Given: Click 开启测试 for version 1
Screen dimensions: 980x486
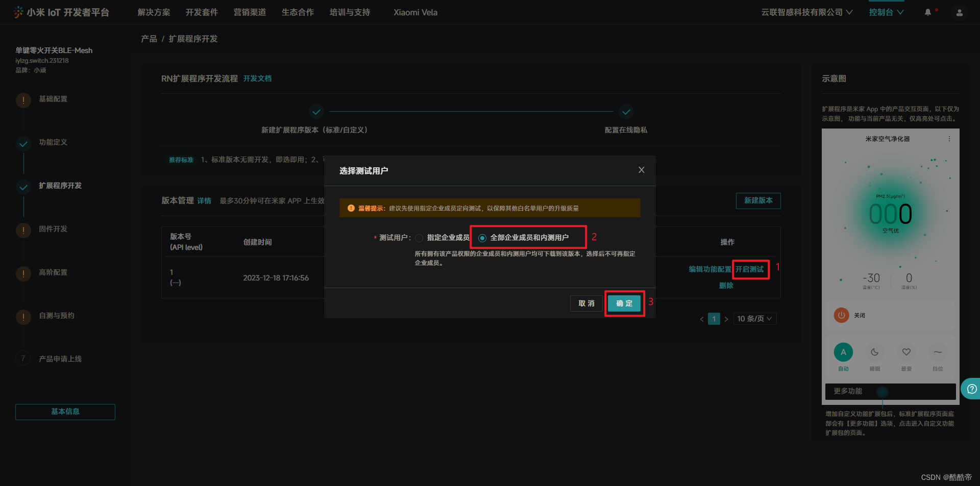Looking at the screenshot, I should [750, 269].
